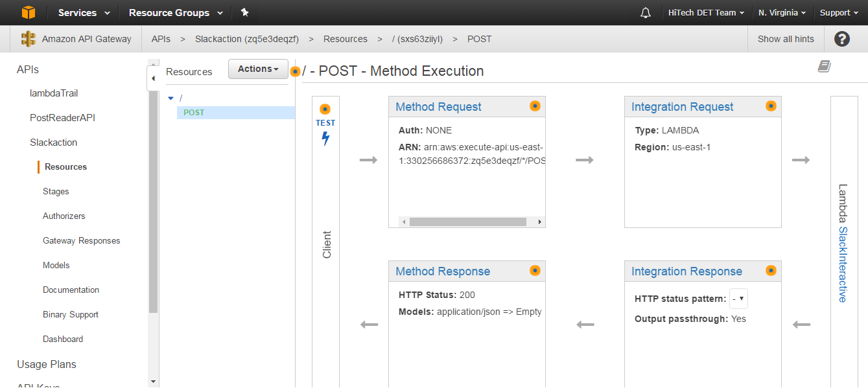The image size is (868, 390).
Task: Click hint dot beside Actions button
Action: 295,71
